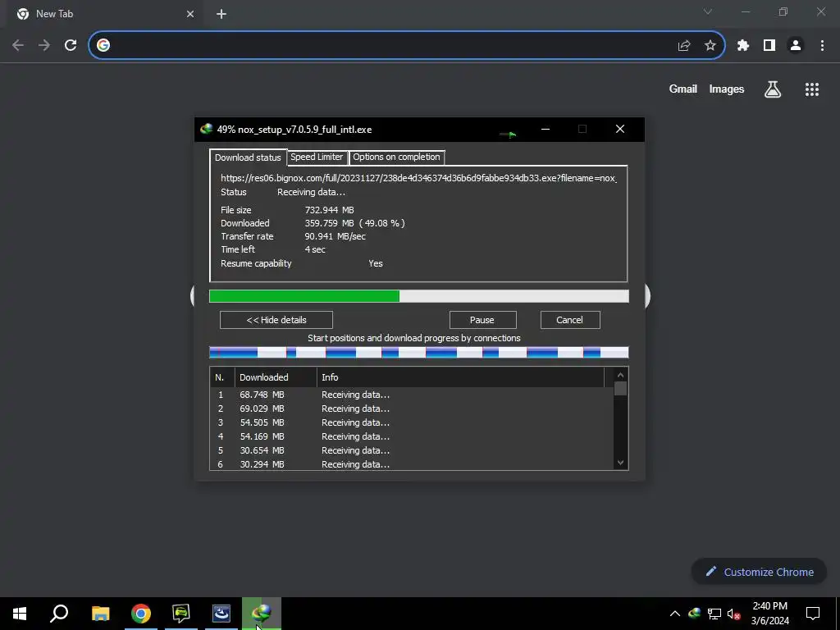Open the taskbar clock showing 2:40 PM
The image size is (840, 630).
tap(769, 614)
